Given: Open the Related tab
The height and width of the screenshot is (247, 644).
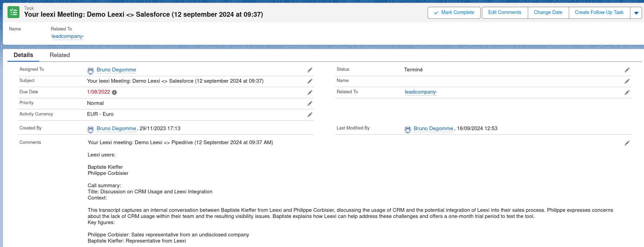Looking at the screenshot, I should (59, 55).
